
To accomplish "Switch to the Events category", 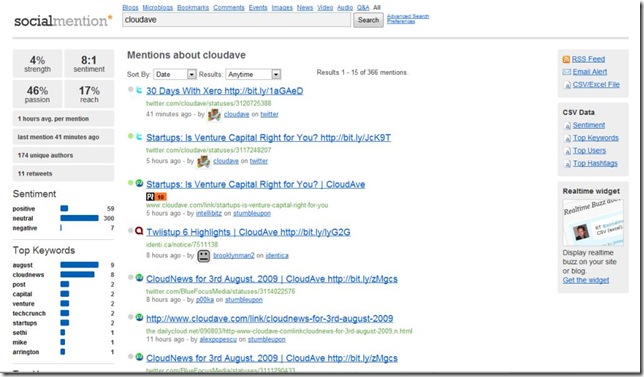I will coord(258,7).
